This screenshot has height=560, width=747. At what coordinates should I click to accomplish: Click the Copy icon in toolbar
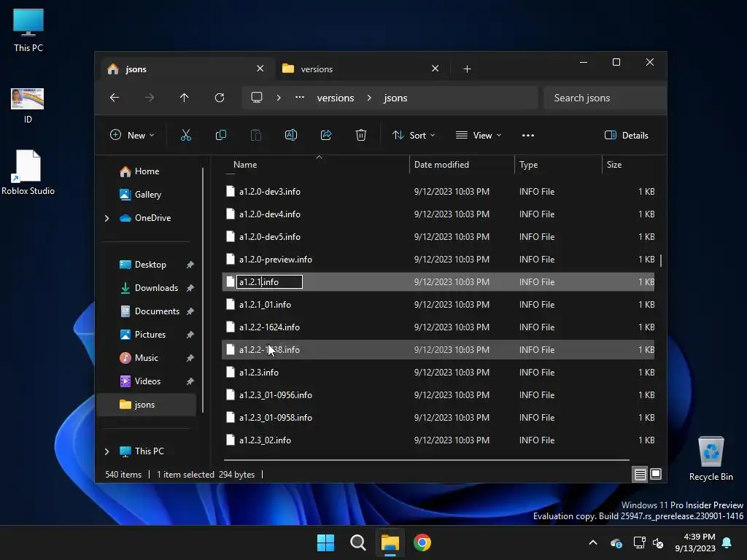[x=220, y=135]
